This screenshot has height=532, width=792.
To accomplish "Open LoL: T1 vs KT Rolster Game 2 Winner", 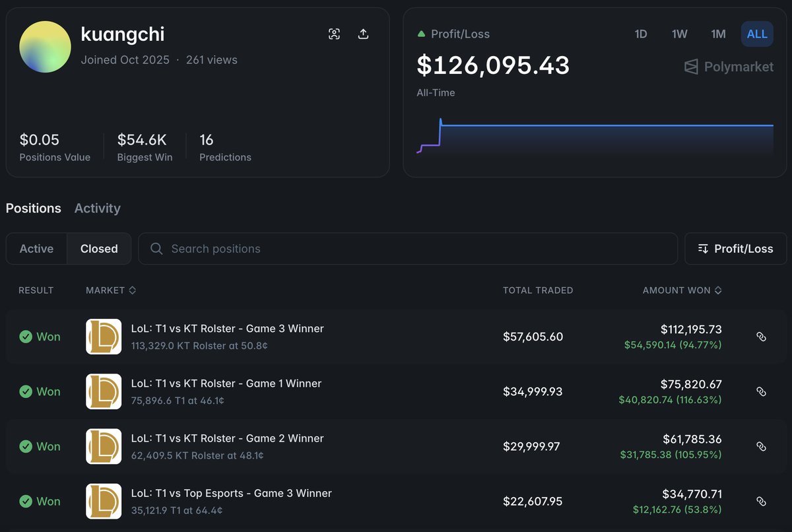I will (228, 438).
